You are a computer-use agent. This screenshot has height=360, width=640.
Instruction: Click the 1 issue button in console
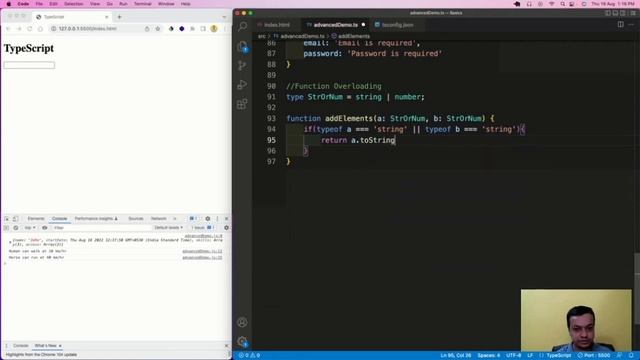(203, 228)
